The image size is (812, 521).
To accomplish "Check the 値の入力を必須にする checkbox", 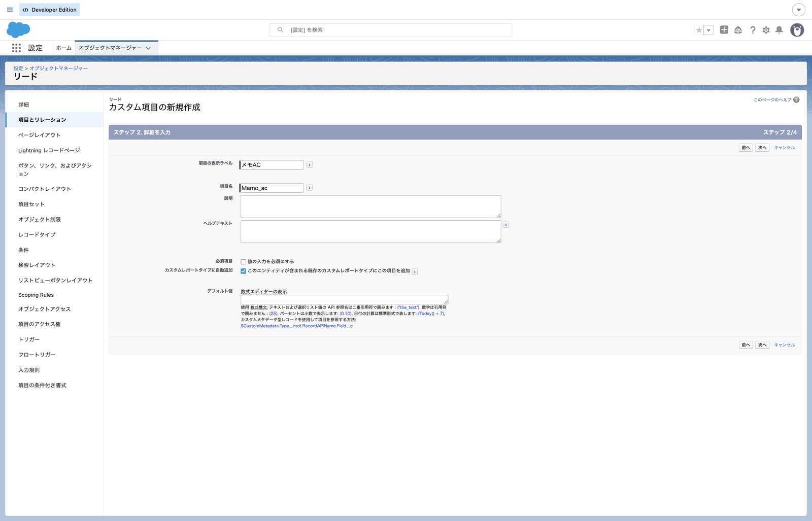I will (244, 262).
